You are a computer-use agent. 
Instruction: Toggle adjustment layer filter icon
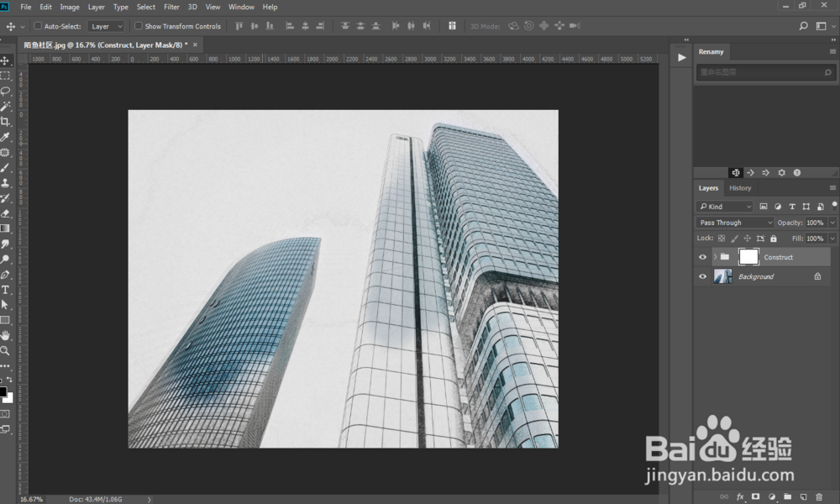[x=778, y=206]
